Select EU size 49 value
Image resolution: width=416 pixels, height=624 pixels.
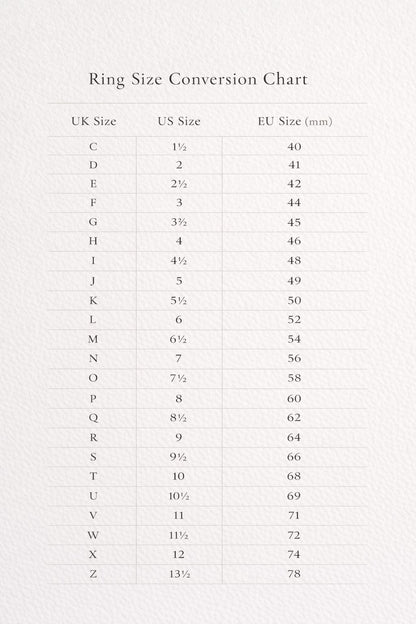pos(294,281)
